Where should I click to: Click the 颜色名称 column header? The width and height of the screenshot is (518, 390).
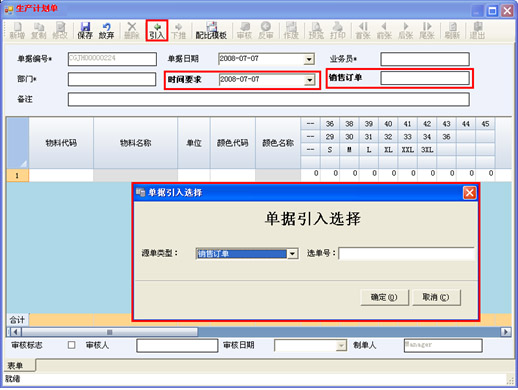278,143
